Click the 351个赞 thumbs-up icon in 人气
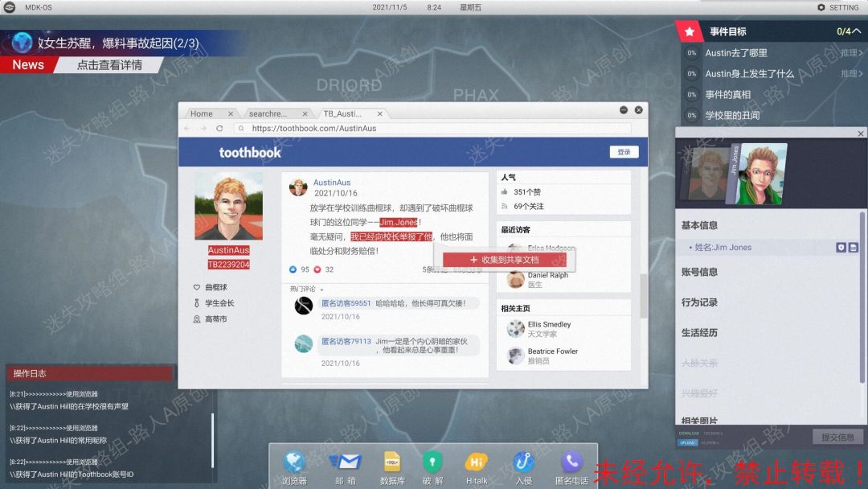Image resolution: width=868 pixels, height=489 pixels. click(x=504, y=192)
